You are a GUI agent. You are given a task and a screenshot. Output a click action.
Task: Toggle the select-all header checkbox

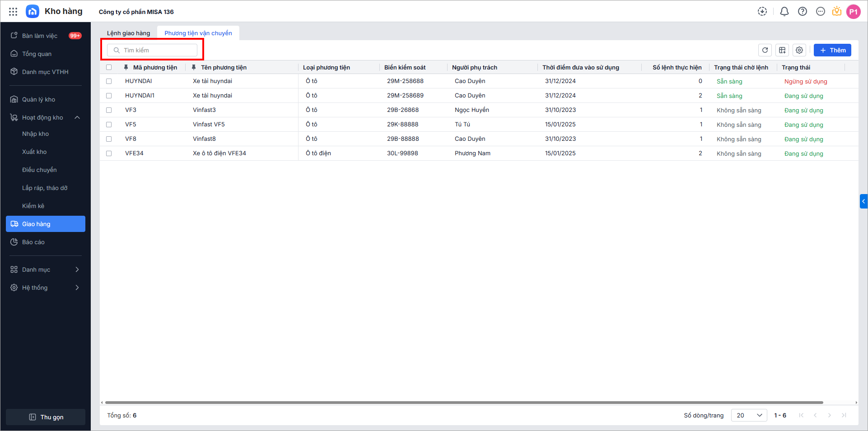coord(109,67)
